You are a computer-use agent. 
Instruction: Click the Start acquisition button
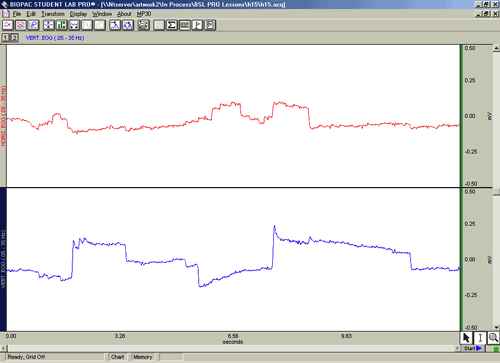[x=473, y=348]
